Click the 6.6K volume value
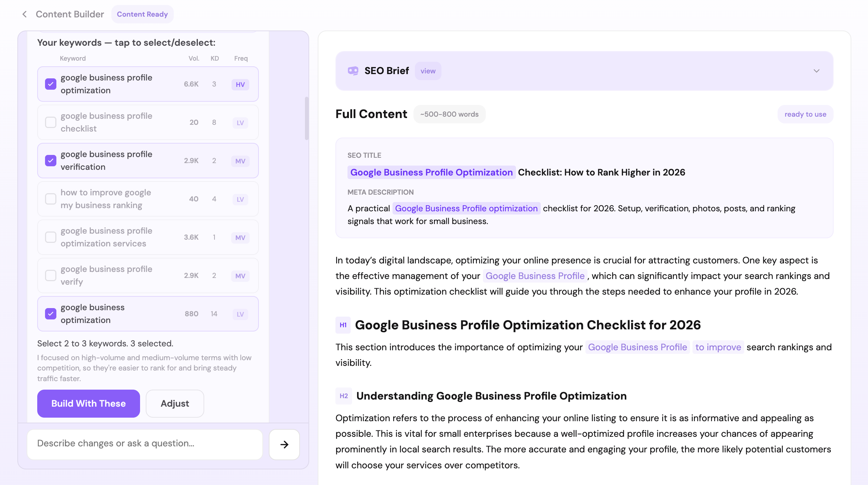Image resolution: width=868 pixels, height=485 pixels. coord(191,84)
